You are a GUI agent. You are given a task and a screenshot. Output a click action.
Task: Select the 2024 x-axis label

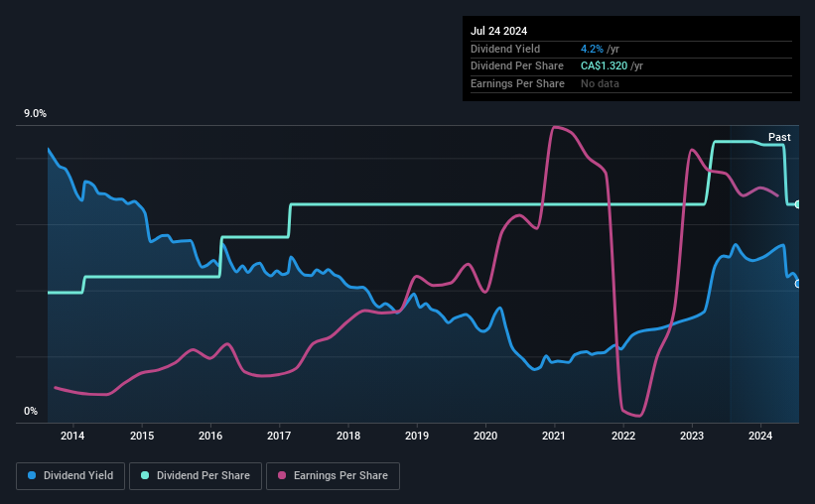pyautogui.click(x=759, y=436)
